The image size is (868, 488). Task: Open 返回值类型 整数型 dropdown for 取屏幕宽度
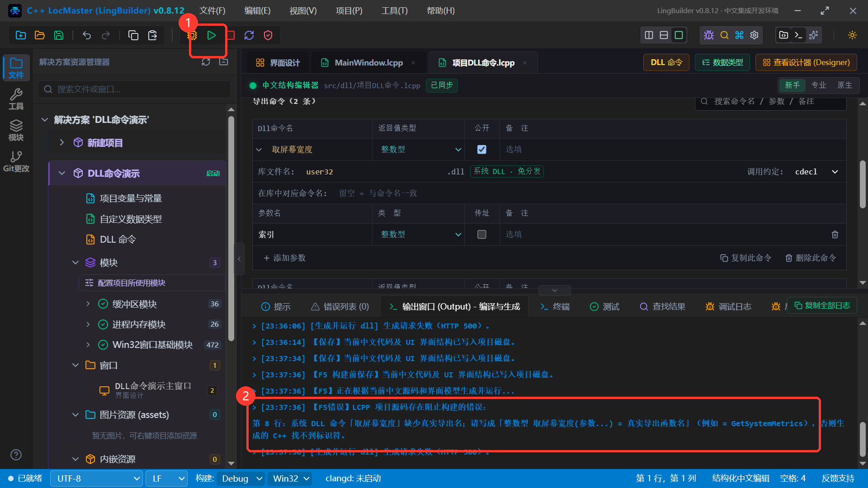pyautogui.click(x=420, y=150)
